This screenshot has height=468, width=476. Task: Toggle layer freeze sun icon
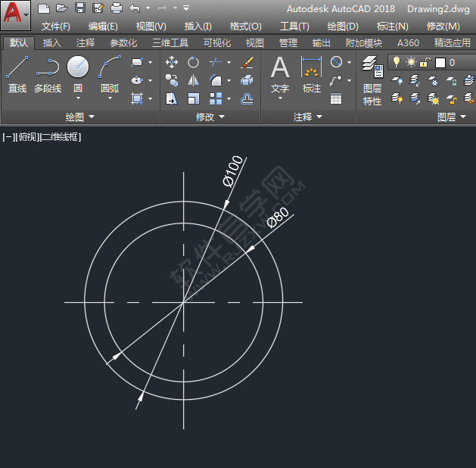pos(411,62)
